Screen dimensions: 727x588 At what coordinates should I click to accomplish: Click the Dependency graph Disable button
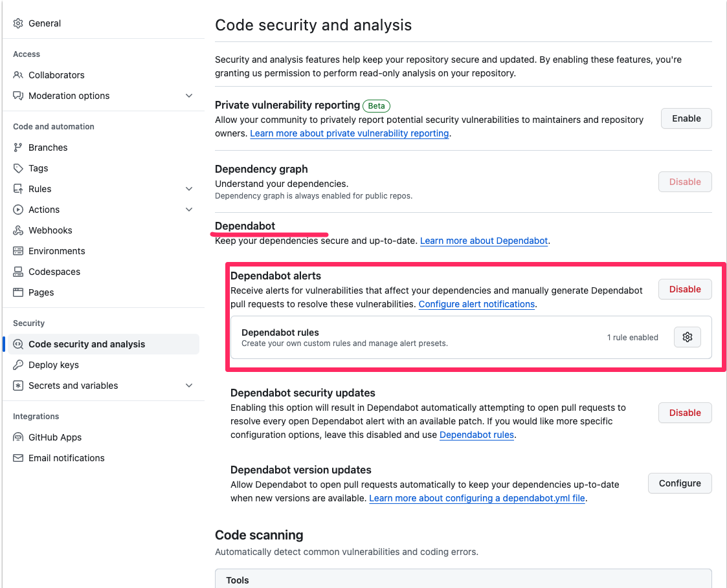click(685, 182)
